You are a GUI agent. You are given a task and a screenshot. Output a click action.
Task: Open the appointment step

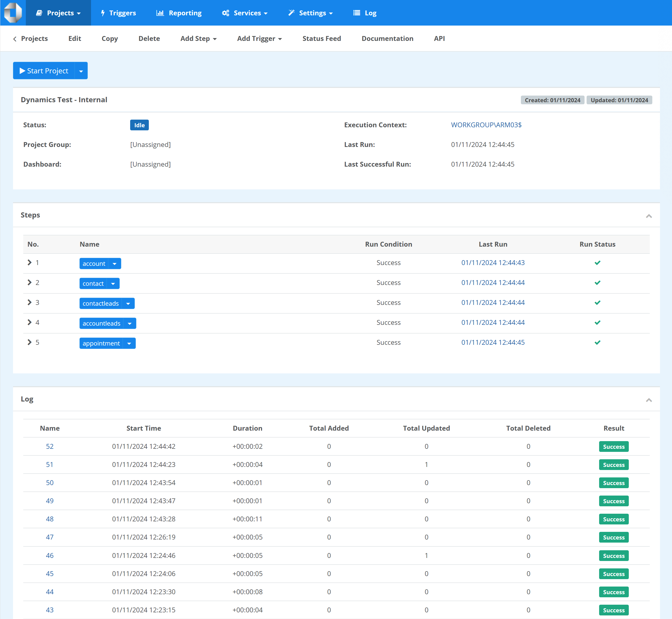101,343
